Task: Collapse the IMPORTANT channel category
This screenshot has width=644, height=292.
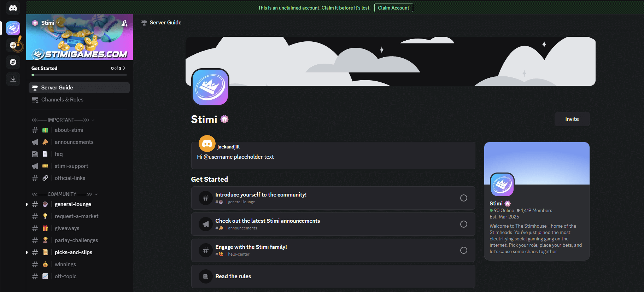Action: click(63, 120)
